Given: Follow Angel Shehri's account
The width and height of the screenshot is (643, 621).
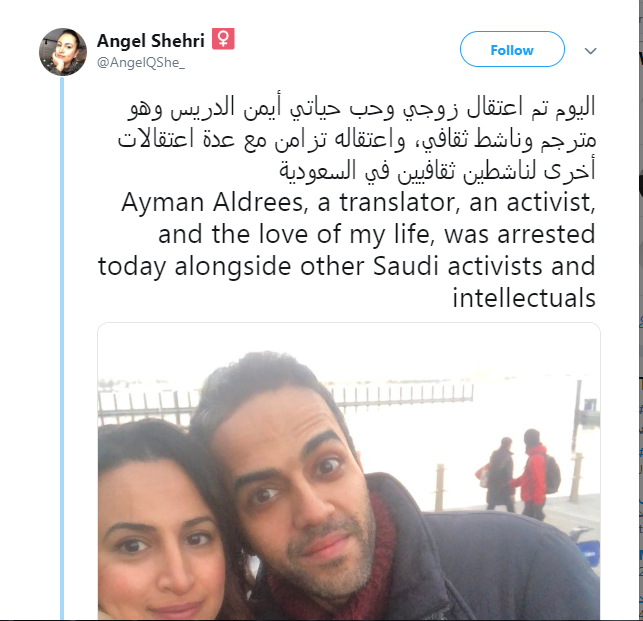Looking at the screenshot, I should 512,49.
